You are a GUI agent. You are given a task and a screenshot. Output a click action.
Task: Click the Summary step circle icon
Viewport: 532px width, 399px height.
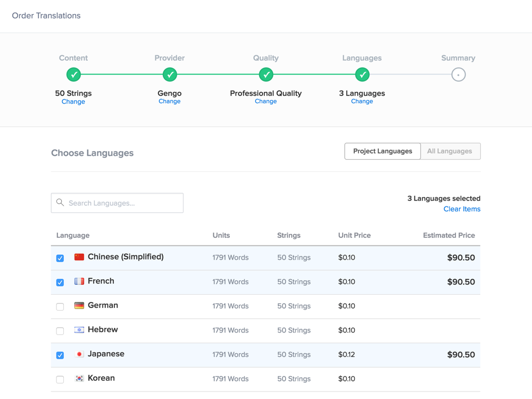point(458,75)
